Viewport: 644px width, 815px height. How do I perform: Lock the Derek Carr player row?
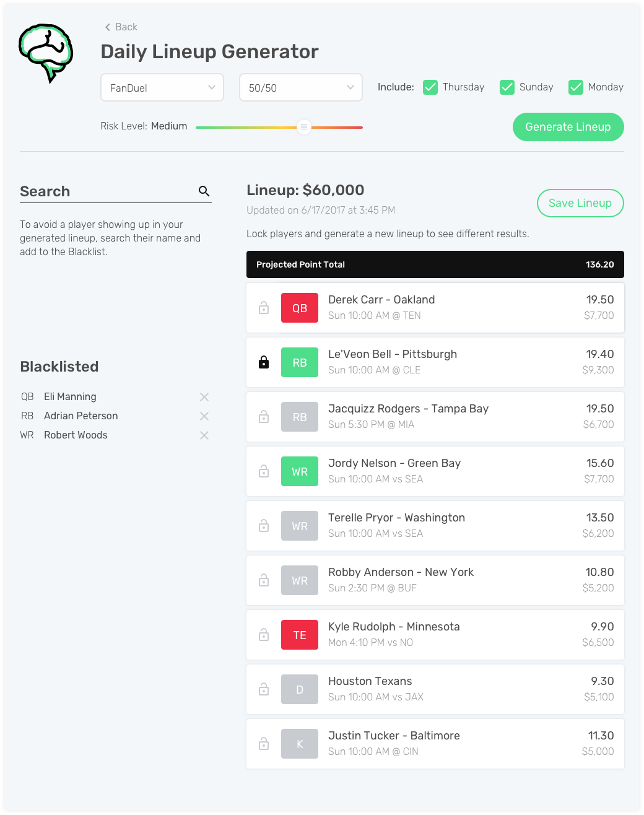pyautogui.click(x=264, y=307)
